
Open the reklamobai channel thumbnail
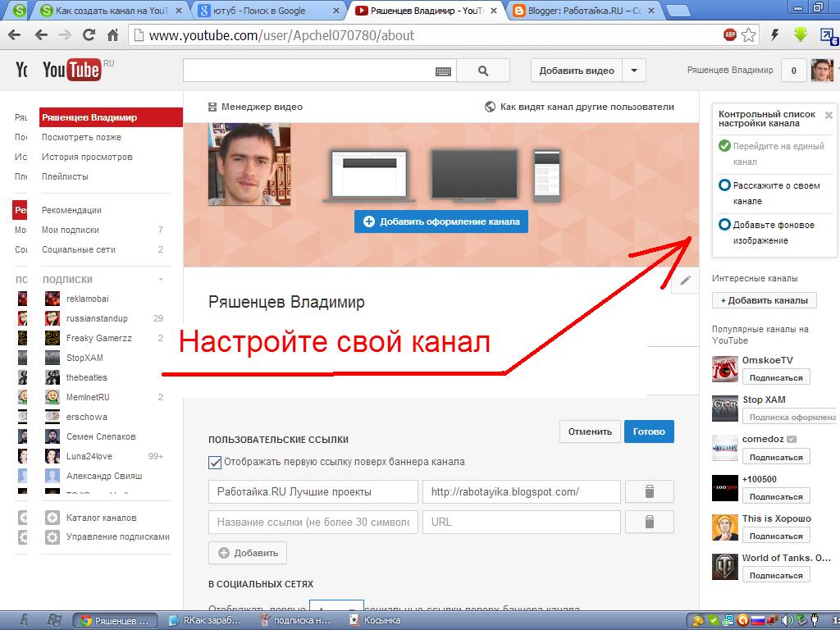coord(52,299)
